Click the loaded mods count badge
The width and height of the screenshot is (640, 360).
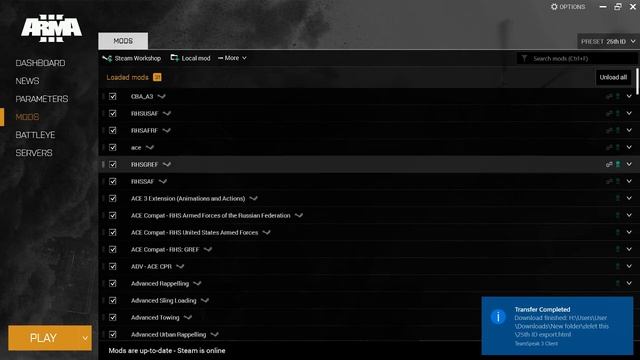(x=157, y=77)
